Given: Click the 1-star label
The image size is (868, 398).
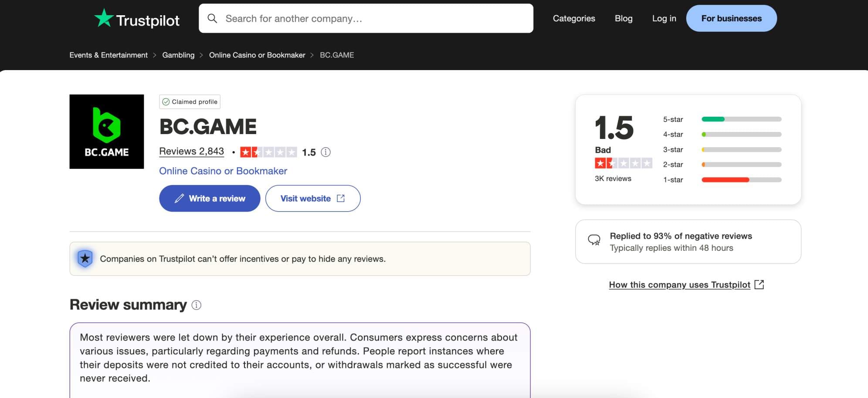Looking at the screenshot, I should tap(673, 180).
